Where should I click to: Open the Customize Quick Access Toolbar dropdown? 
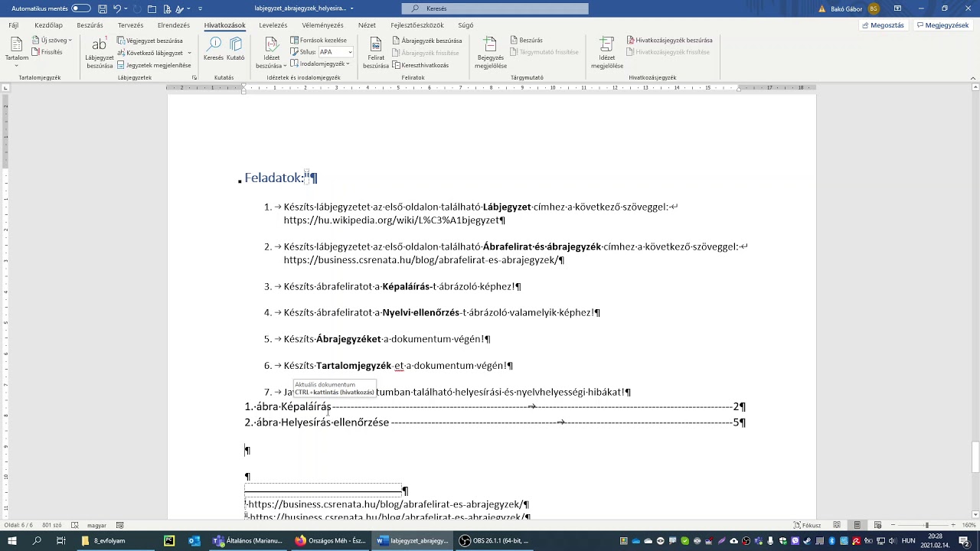coord(201,8)
